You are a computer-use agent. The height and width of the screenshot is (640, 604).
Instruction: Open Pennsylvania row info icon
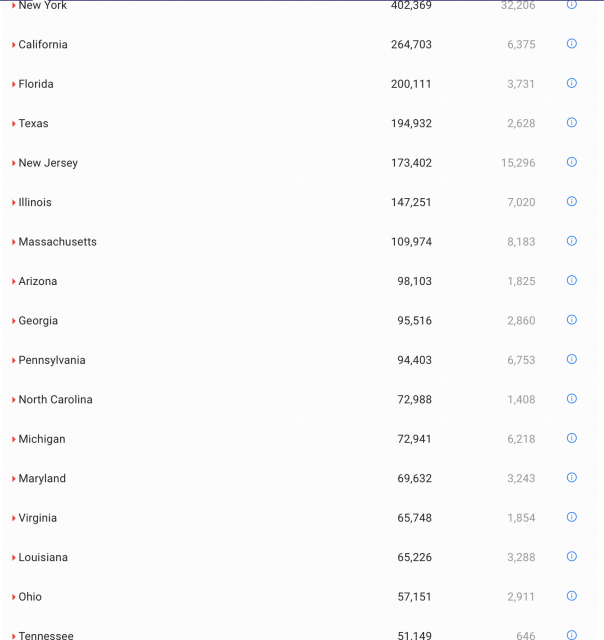pos(572,359)
